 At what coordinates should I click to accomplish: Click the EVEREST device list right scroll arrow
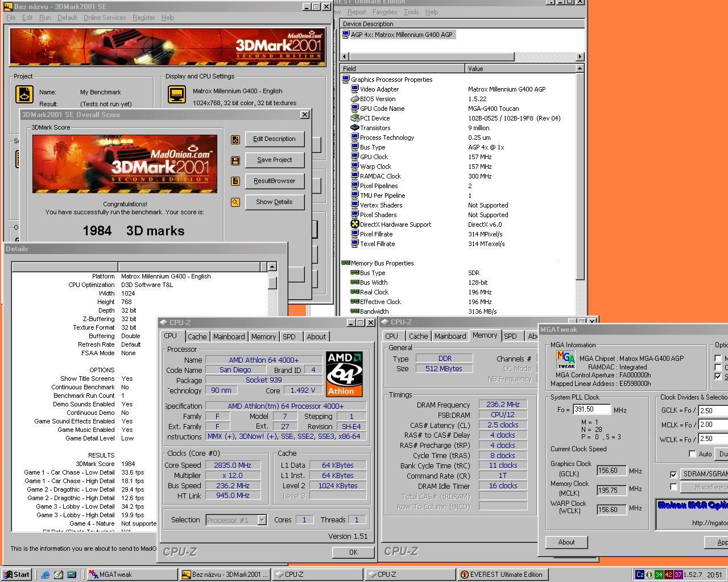580,56
